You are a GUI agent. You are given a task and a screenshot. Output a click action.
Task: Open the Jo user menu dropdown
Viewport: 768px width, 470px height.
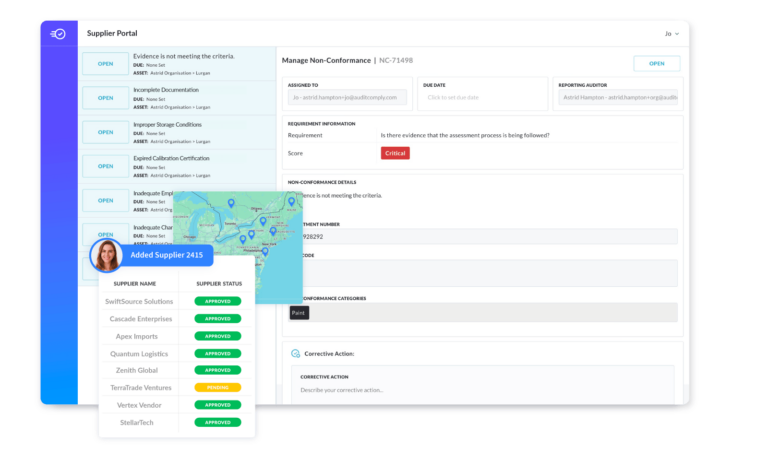[672, 33]
